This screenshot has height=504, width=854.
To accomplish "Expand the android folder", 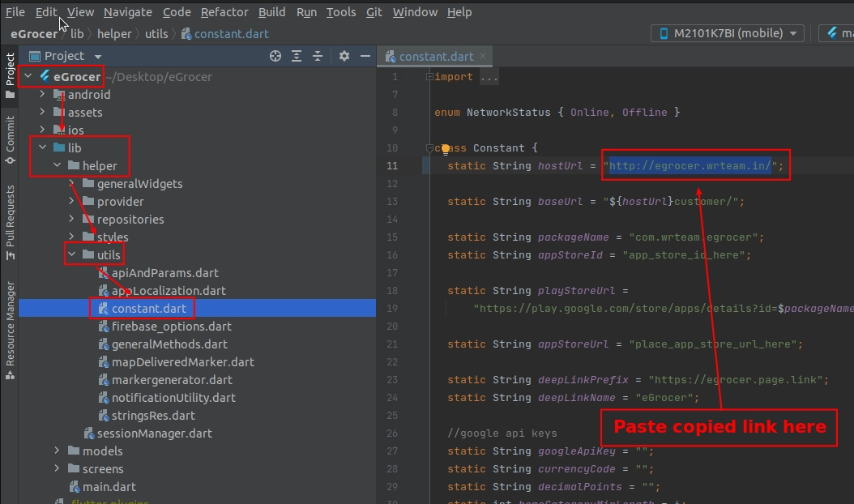I will click(x=42, y=94).
